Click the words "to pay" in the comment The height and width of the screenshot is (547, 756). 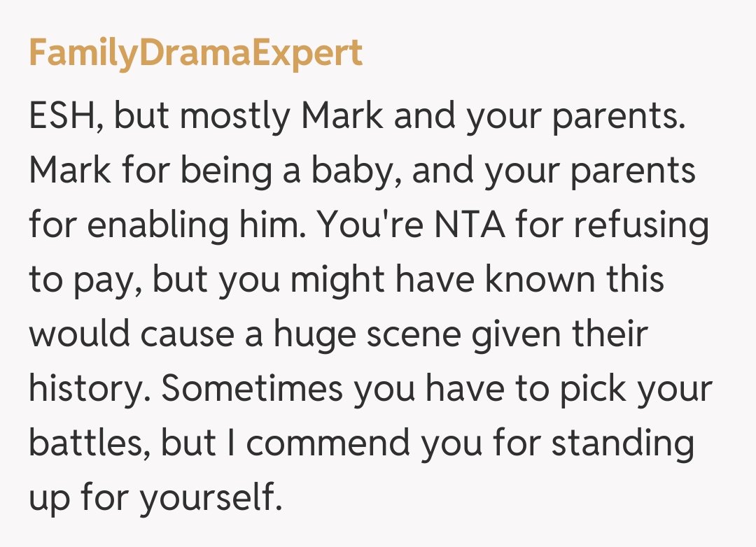click(x=81, y=280)
